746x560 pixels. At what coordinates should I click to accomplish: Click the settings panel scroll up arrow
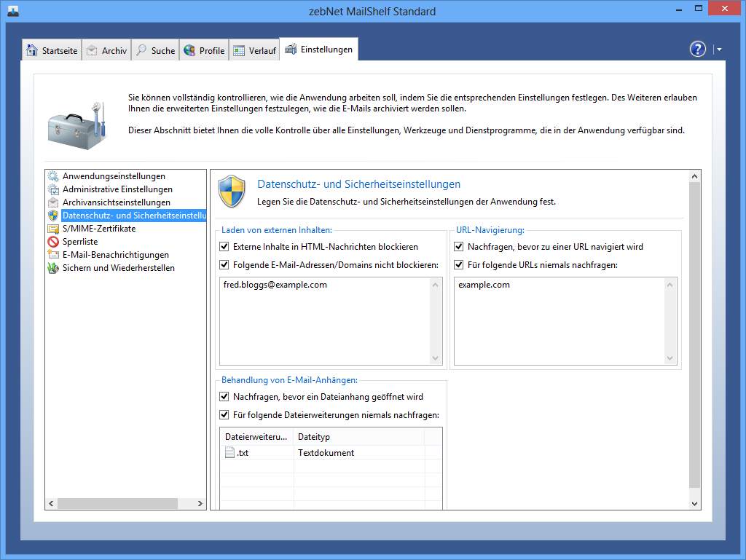coord(694,176)
